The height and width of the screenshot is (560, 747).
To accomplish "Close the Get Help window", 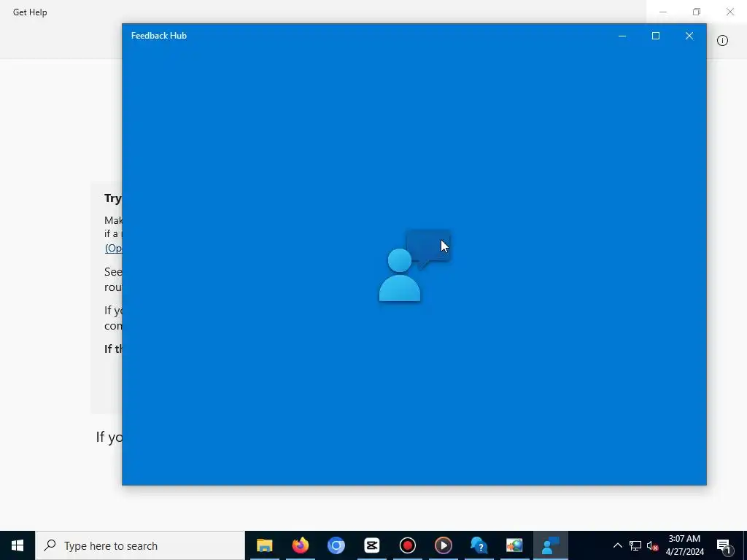I will pos(729,12).
